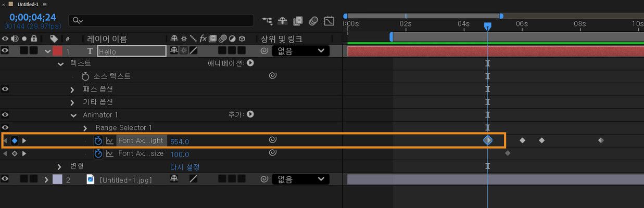
Task: Click the lavender label color of layer 2
Action: (57, 179)
